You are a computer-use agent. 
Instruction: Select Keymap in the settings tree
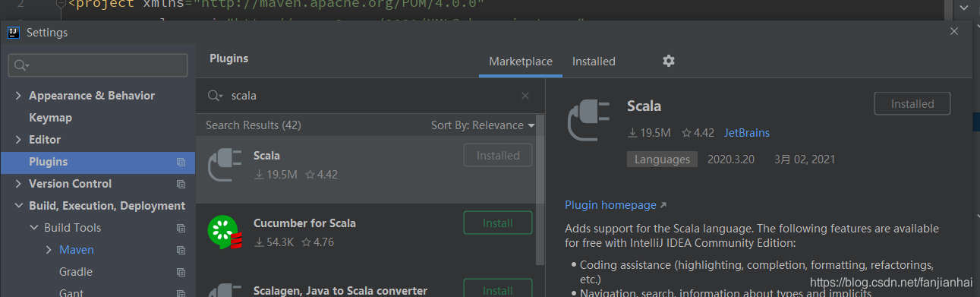click(50, 118)
